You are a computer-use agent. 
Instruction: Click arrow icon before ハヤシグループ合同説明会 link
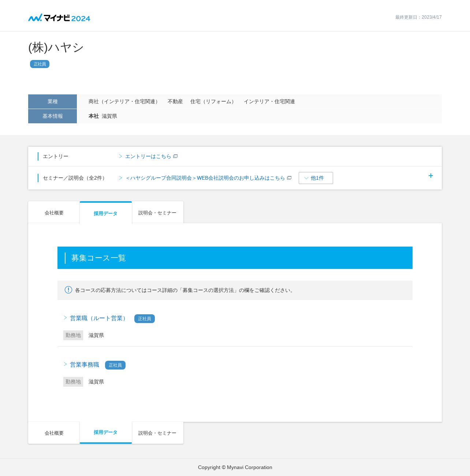[x=120, y=178]
